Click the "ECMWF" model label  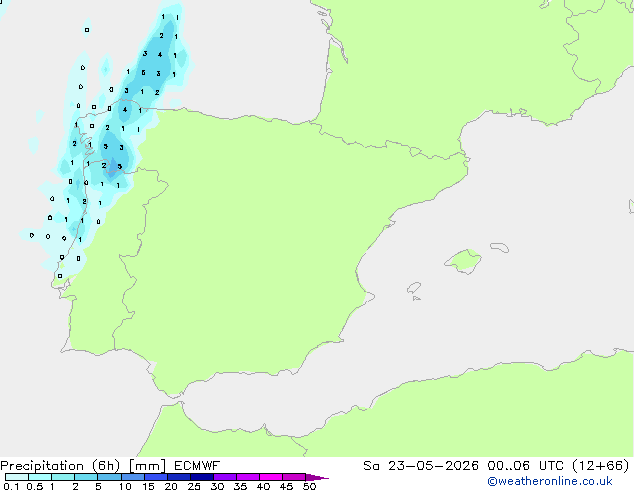(197, 466)
